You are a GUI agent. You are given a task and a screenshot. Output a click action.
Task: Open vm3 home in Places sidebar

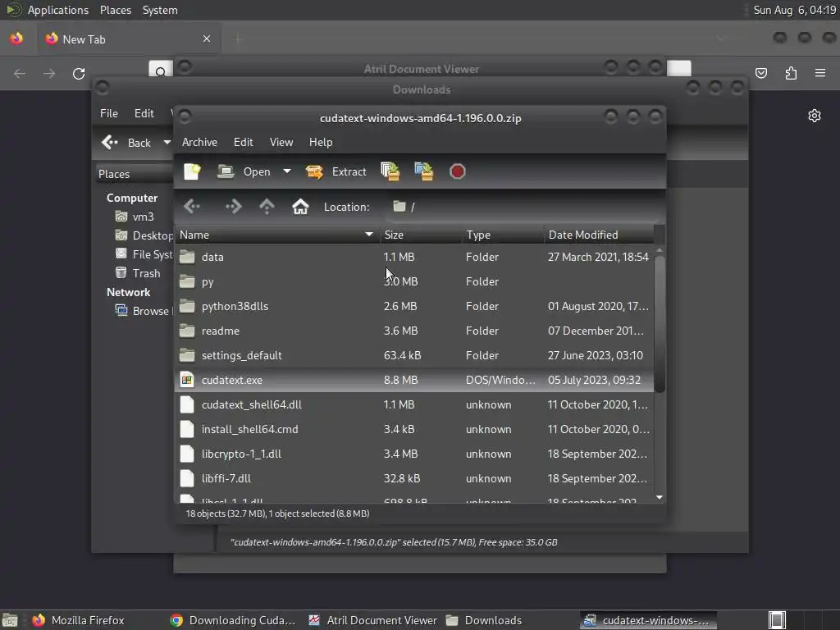[135, 217]
